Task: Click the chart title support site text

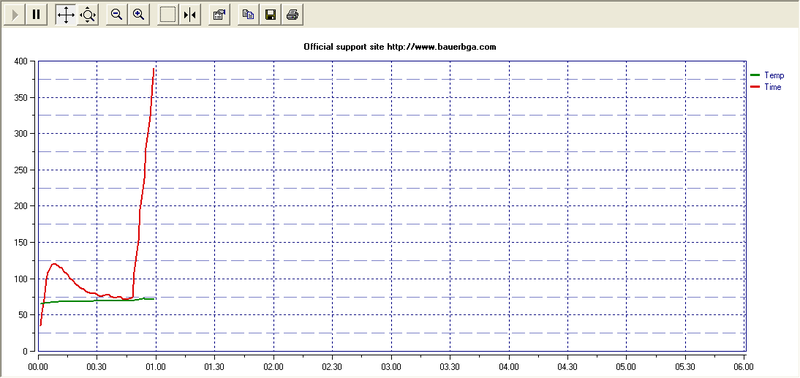Action: [x=399, y=47]
